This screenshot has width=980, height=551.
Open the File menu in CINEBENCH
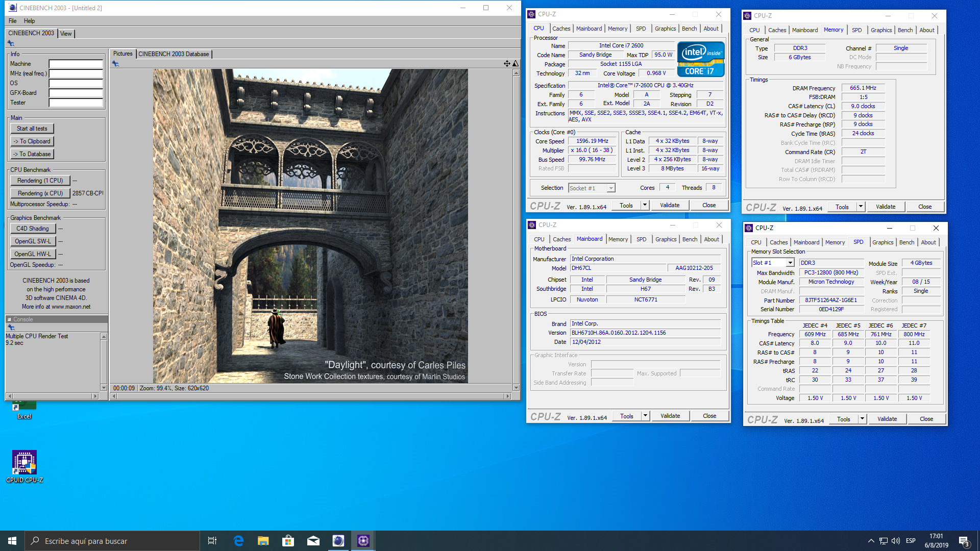point(13,21)
